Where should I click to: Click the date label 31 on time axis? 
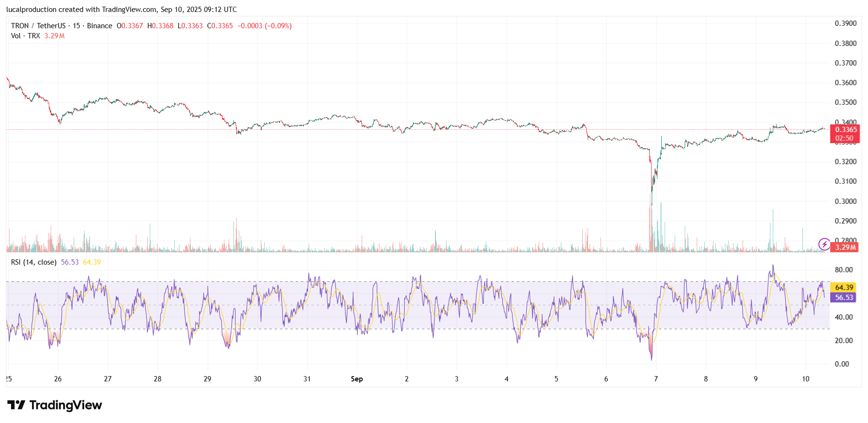tap(307, 379)
